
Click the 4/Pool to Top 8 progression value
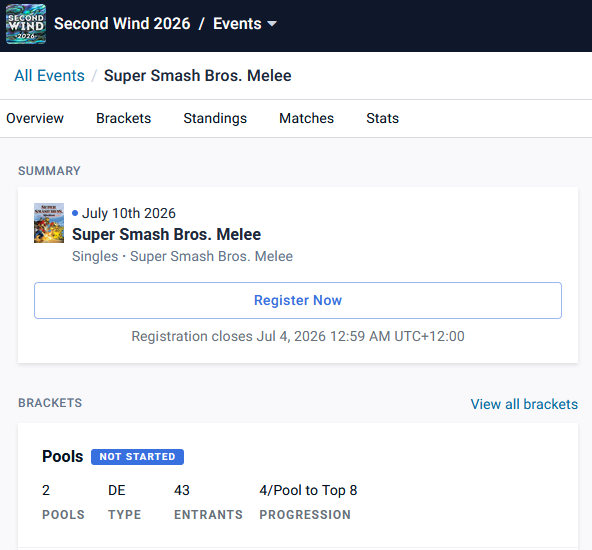coord(308,490)
